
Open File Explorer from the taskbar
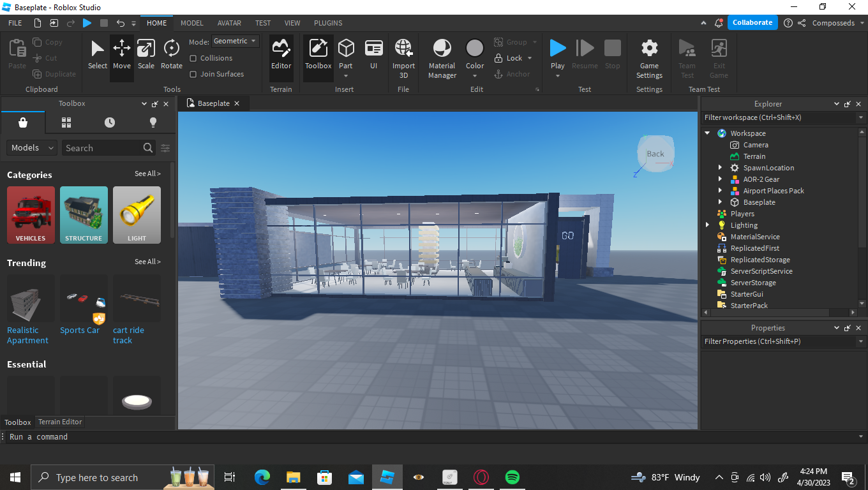point(294,477)
